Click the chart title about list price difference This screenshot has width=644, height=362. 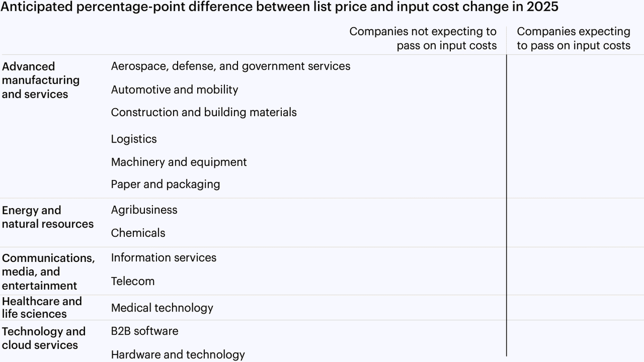pyautogui.click(x=280, y=7)
